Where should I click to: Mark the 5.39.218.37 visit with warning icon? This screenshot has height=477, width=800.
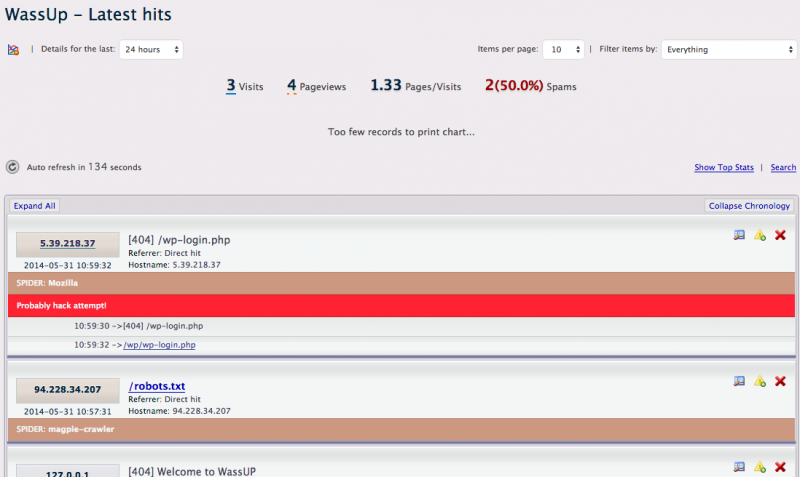point(759,235)
